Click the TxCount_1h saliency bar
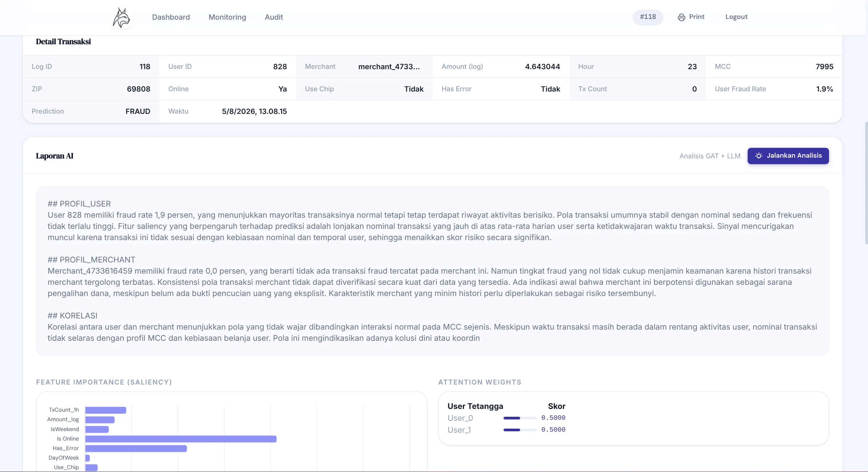The image size is (868, 472). click(x=106, y=410)
